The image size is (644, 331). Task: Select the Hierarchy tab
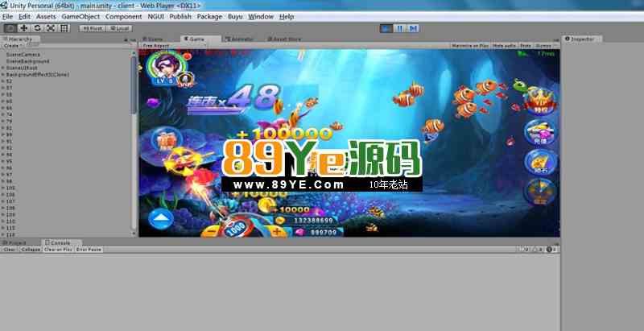pos(19,39)
